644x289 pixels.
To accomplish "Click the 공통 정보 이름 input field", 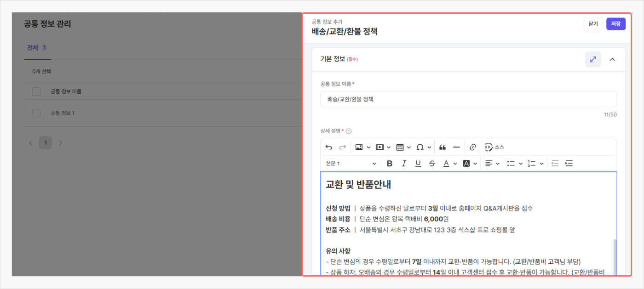I will tap(468, 99).
